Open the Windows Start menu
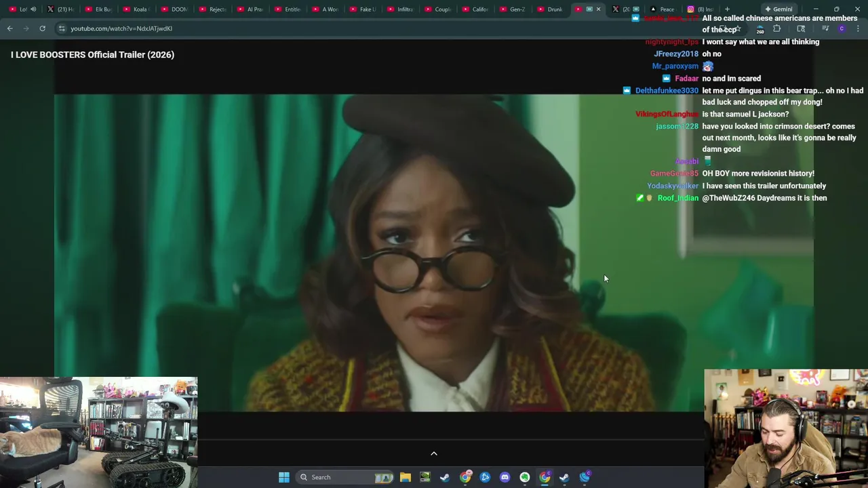Image resolution: width=868 pixels, height=488 pixels. [x=284, y=477]
